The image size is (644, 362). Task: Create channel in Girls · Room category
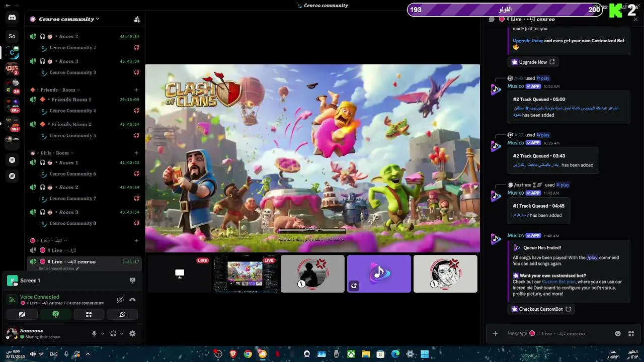(x=136, y=153)
